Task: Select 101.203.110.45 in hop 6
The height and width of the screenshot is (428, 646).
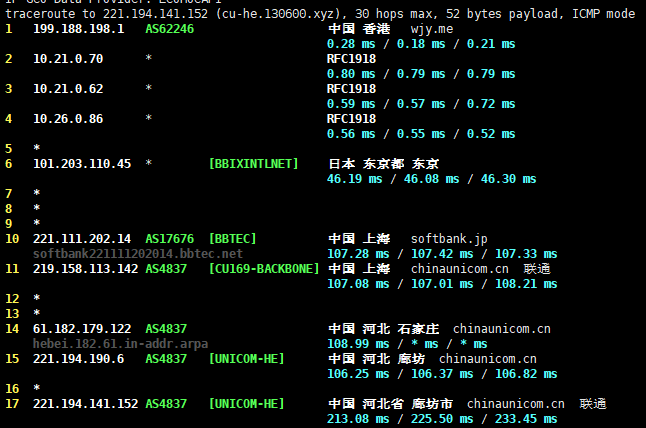Action: (x=82, y=164)
